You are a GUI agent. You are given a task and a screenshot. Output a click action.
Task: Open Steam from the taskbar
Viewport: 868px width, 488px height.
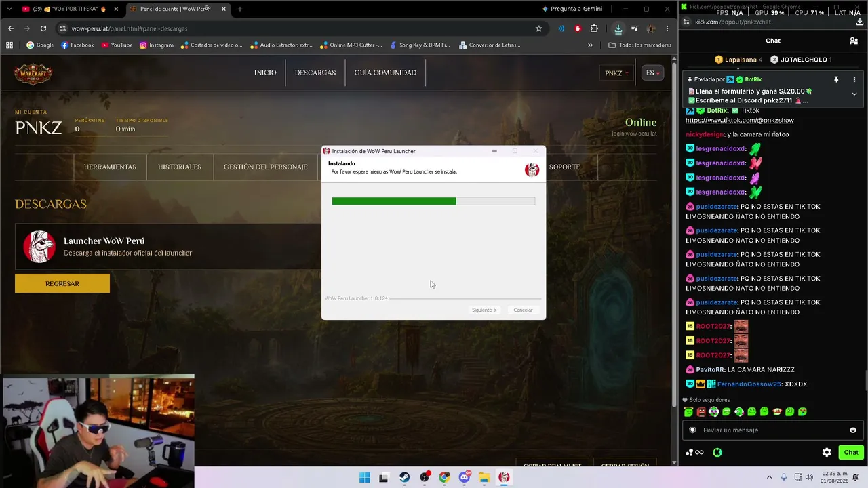point(405,477)
